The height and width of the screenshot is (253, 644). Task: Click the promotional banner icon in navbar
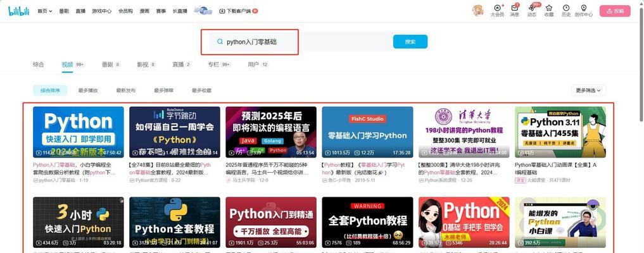[203, 11]
